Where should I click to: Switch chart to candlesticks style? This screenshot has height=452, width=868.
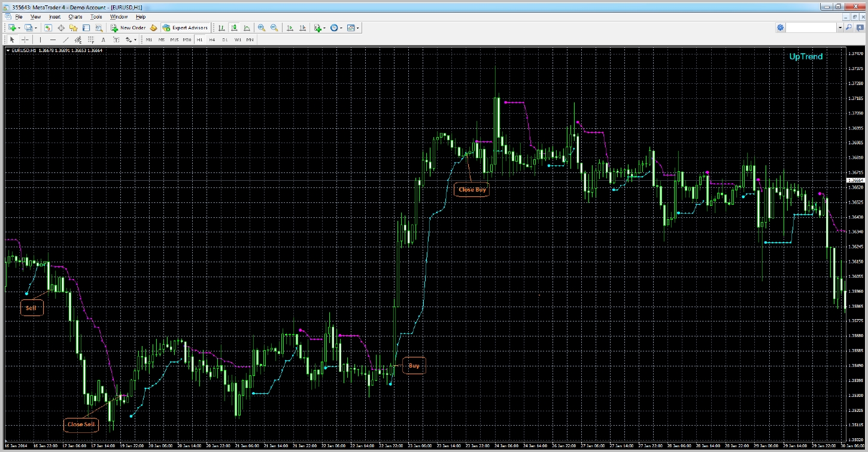coord(234,28)
